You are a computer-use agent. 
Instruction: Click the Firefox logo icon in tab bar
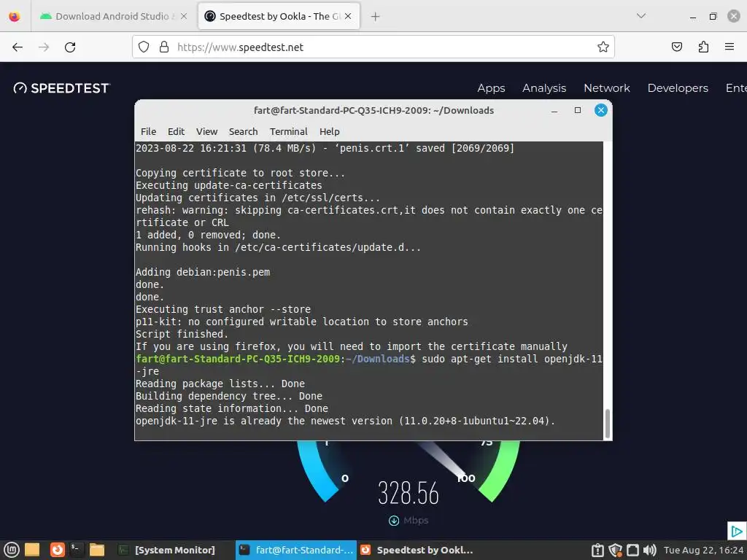pos(15,16)
